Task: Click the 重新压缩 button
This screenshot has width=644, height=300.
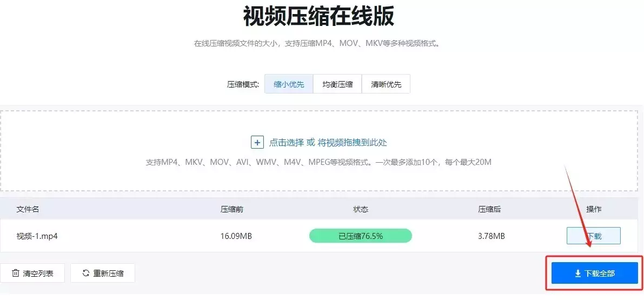Action: pos(103,273)
